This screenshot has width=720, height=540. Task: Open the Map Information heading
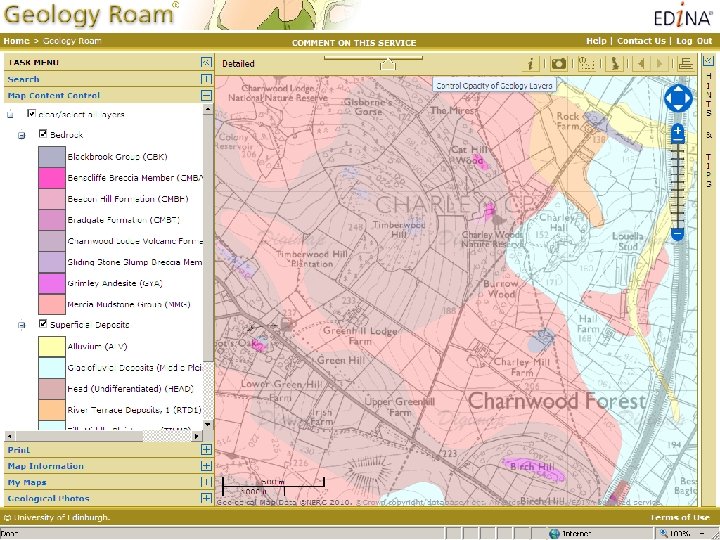[x=45, y=466]
